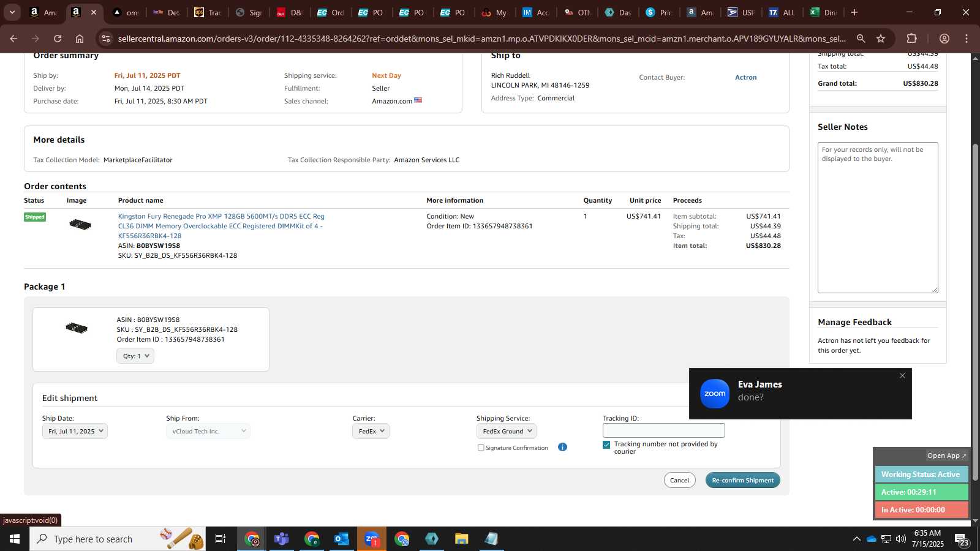Screen dimensions: 980x551
Task: Click Open App in the tracker widget
Action: point(946,455)
